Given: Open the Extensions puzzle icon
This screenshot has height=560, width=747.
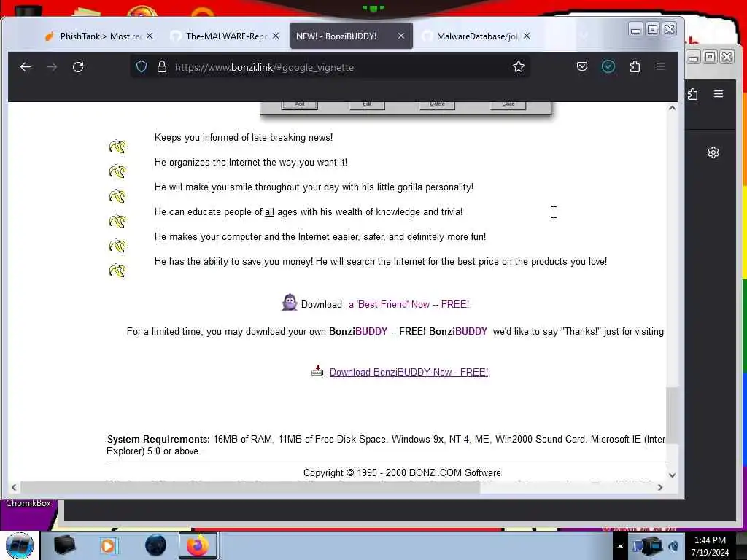Looking at the screenshot, I should (x=635, y=66).
